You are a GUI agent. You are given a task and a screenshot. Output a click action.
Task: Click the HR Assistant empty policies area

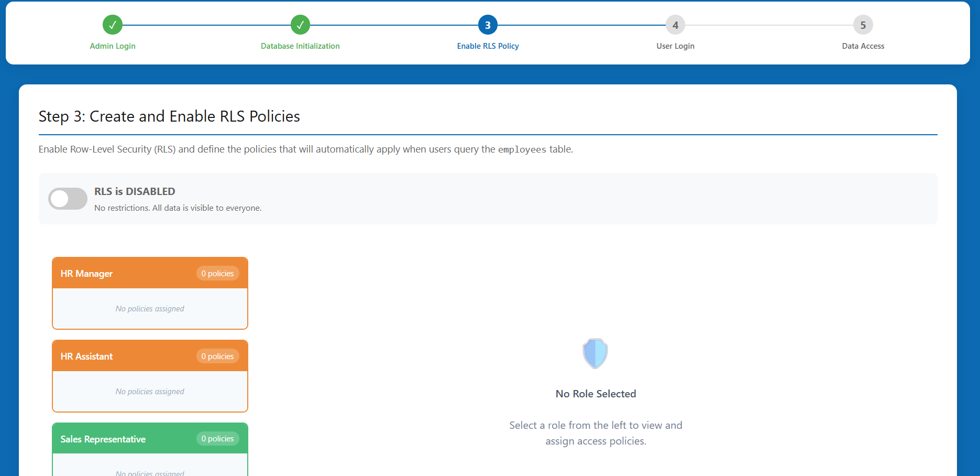[150, 392]
